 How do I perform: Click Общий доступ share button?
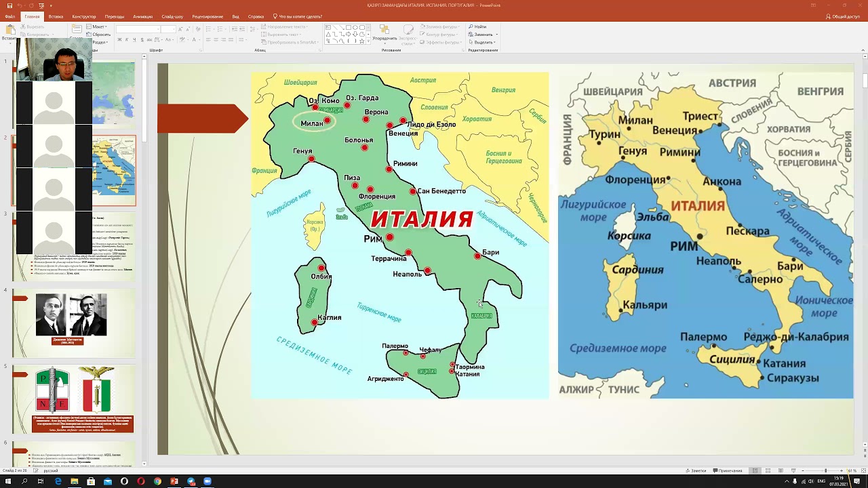click(x=843, y=16)
